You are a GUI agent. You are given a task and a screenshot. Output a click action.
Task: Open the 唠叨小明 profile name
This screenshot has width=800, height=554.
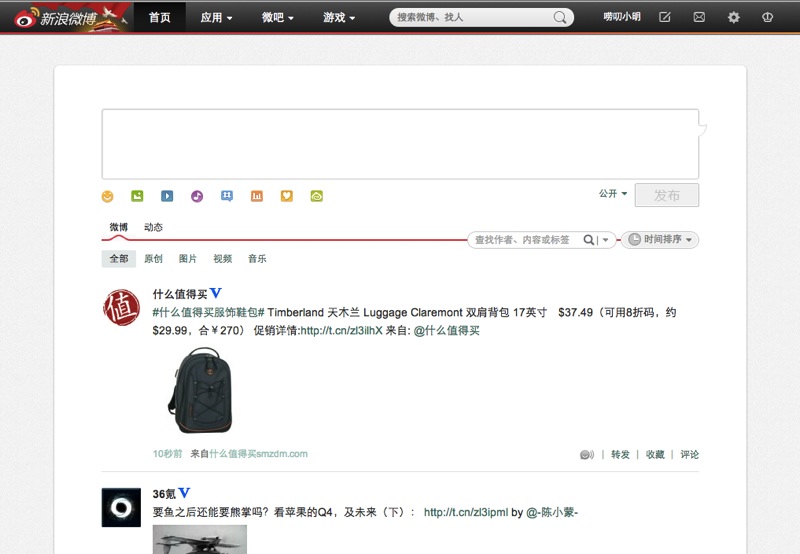click(622, 17)
